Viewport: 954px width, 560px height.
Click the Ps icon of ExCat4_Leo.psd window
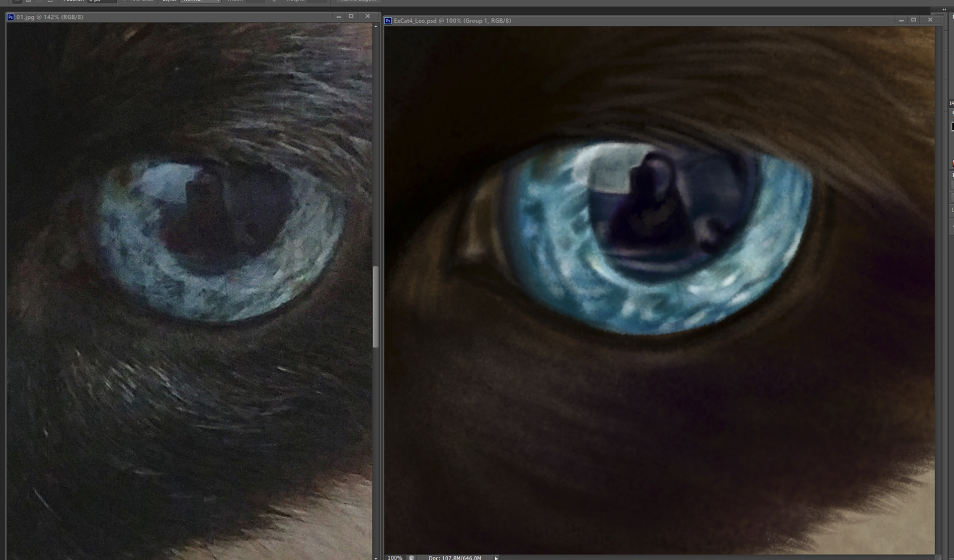[x=388, y=21]
